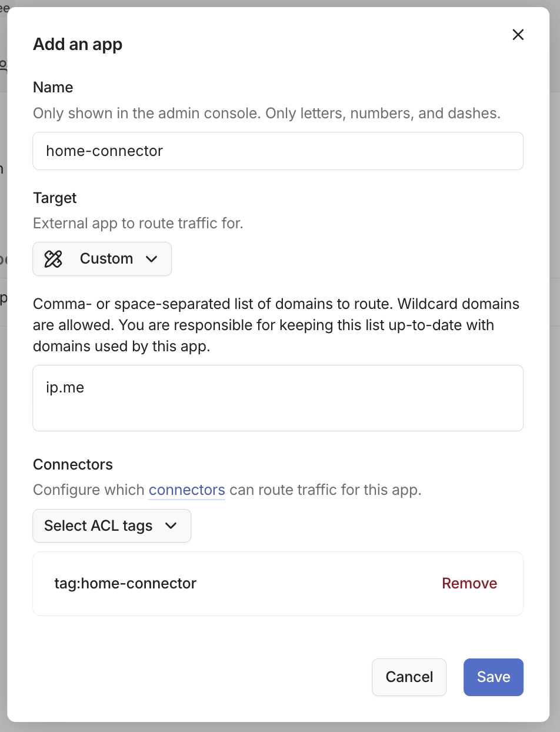This screenshot has width=560, height=732.
Task: Click Remove next to tag:home-connector
Action: (x=469, y=583)
